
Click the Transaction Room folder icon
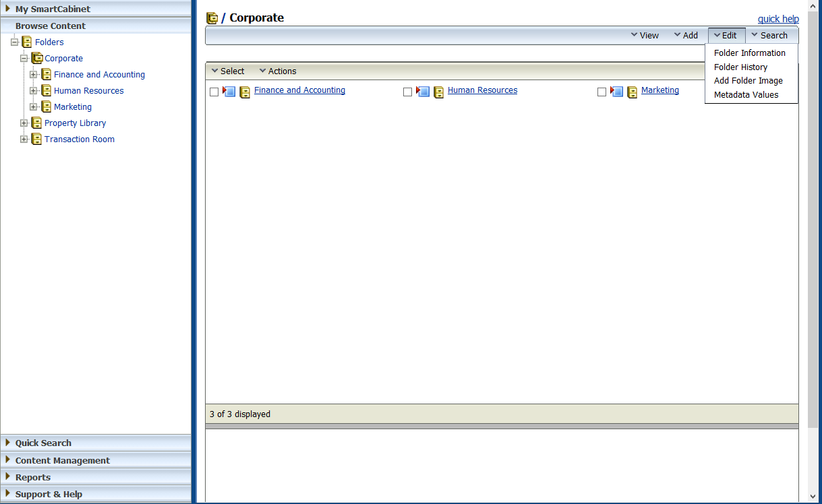(x=36, y=139)
